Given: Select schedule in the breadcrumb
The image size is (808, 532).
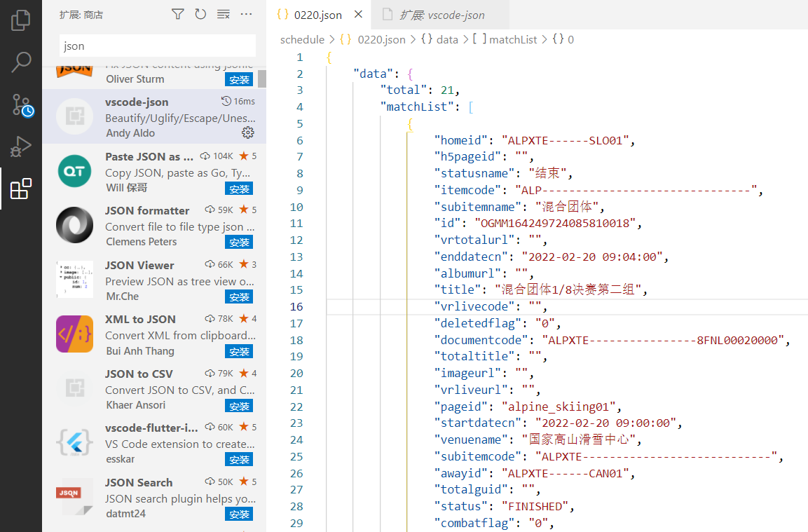Looking at the screenshot, I should coord(303,40).
